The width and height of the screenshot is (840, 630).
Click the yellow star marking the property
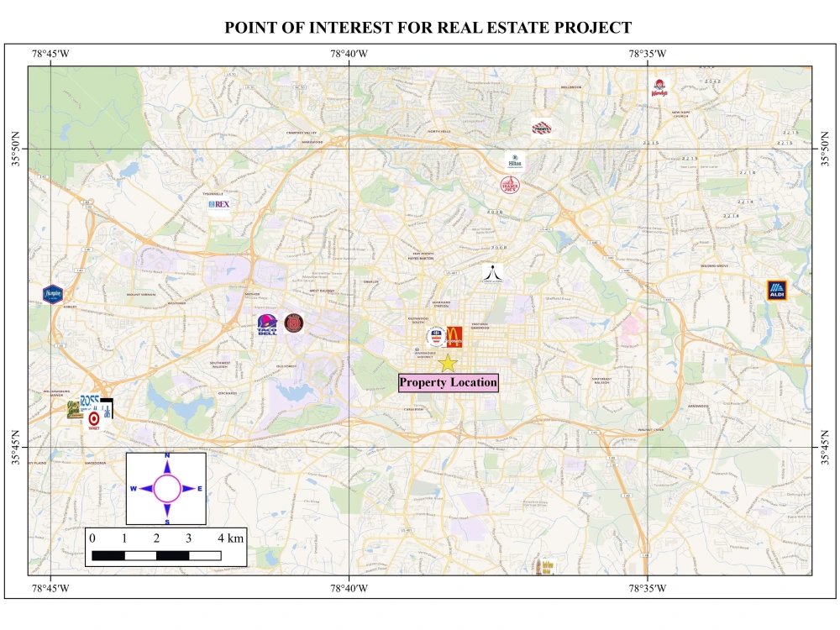[448, 363]
